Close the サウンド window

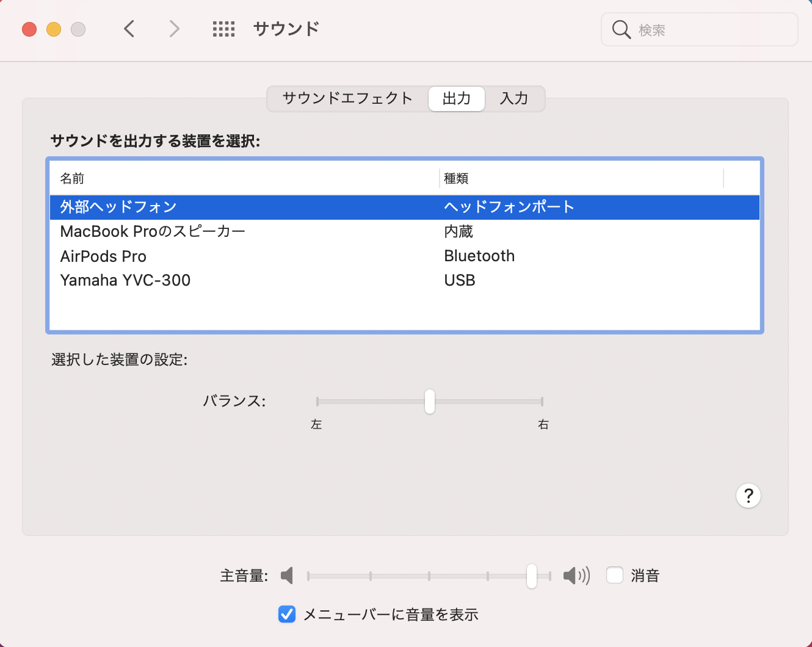(x=29, y=29)
